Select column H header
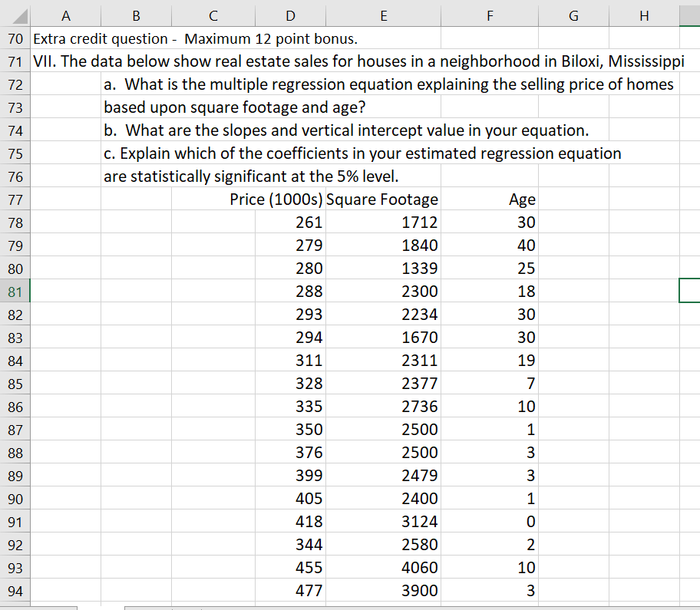The image size is (700, 610). (x=644, y=16)
